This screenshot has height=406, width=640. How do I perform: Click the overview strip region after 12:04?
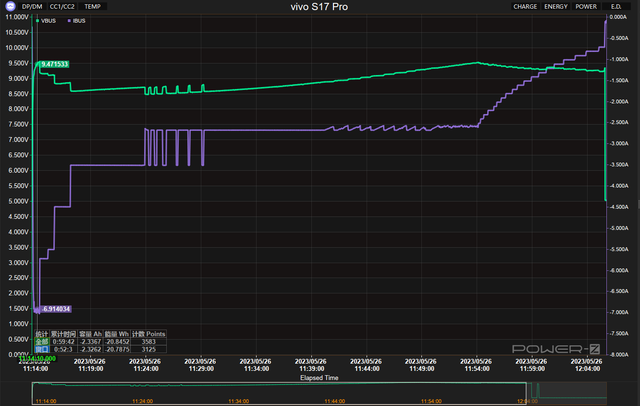pos(567,393)
